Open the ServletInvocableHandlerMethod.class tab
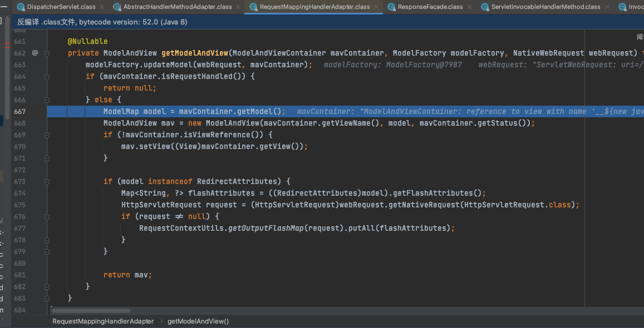 (x=545, y=7)
